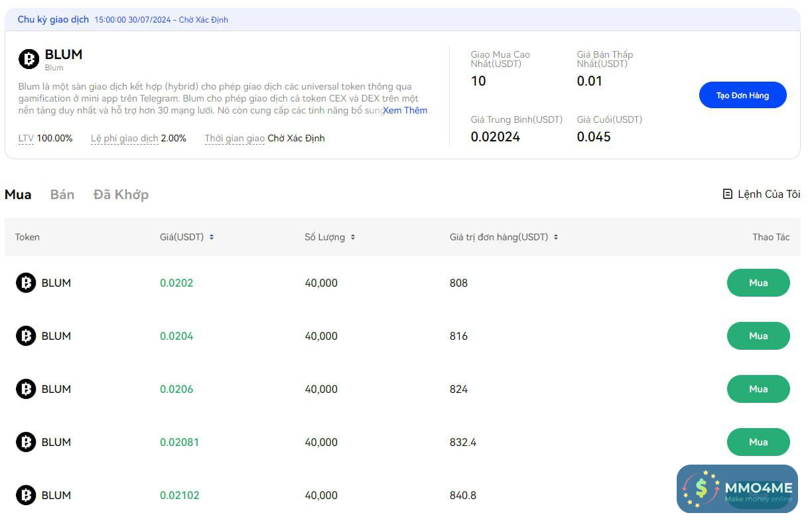Click BLUM icon in the 0.0202 row
Screen dimensions: 812x523
pyautogui.click(x=26, y=283)
